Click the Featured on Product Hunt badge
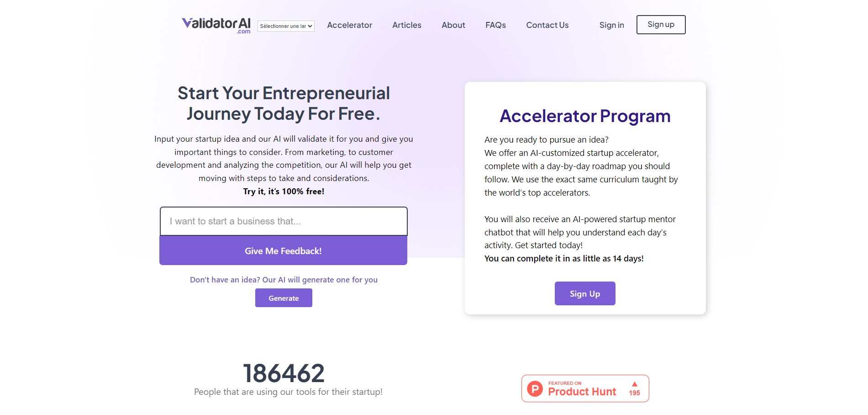This screenshot has height=415, width=868. tap(585, 388)
